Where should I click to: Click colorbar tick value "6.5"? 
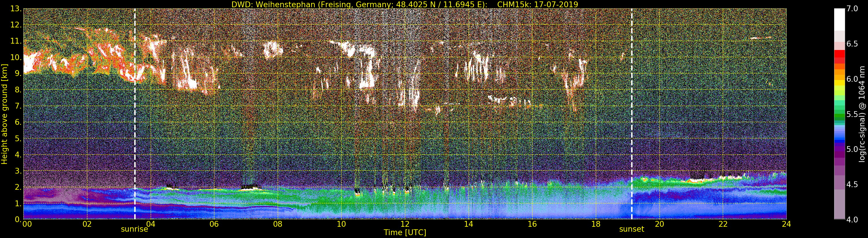click(852, 44)
